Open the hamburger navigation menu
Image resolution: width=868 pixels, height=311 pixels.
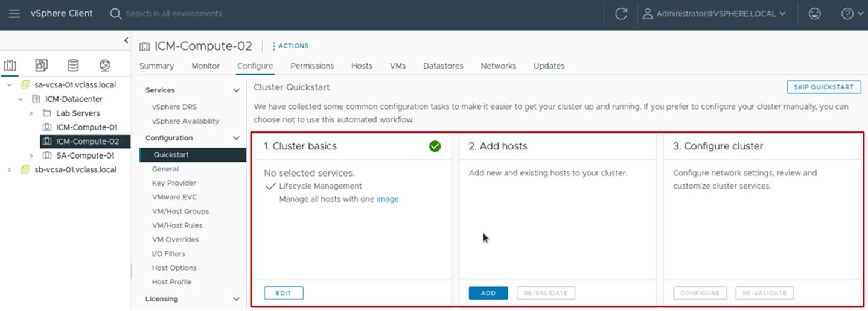click(x=14, y=13)
